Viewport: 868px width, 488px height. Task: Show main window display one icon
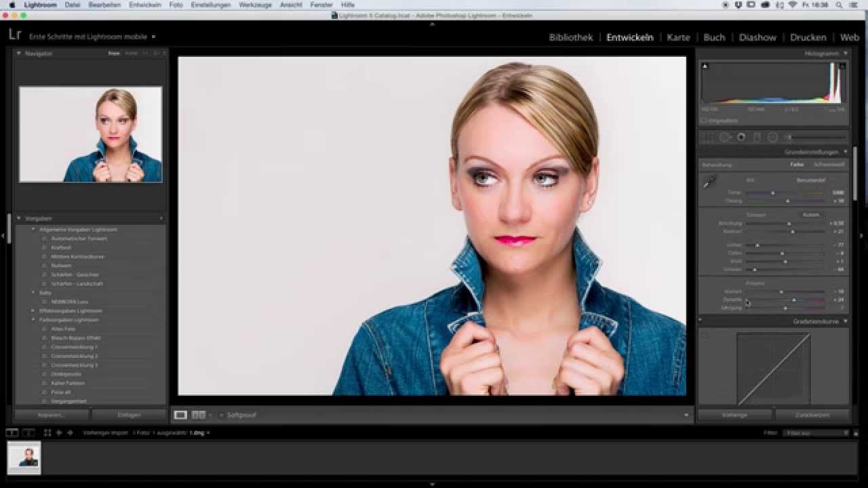[12, 432]
